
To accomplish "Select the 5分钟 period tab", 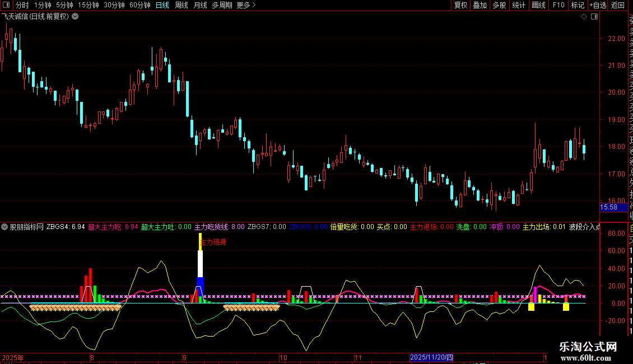I will [x=65, y=5].
